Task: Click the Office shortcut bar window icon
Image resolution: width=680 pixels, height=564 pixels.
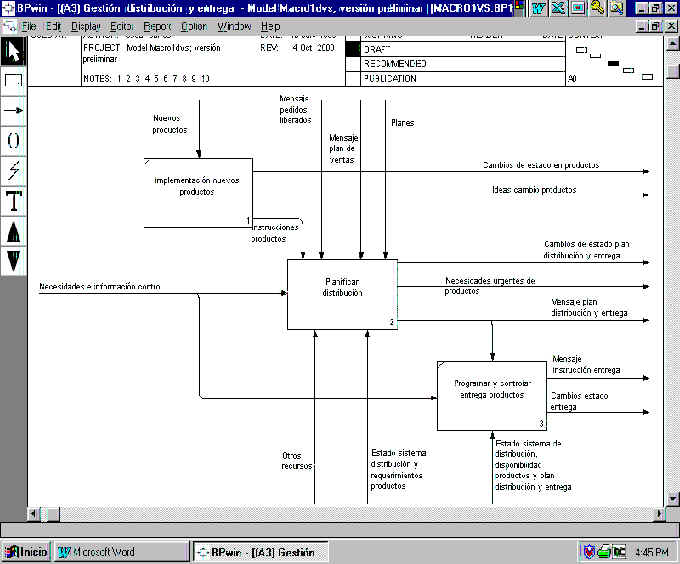Action: [x=578, y=8]
